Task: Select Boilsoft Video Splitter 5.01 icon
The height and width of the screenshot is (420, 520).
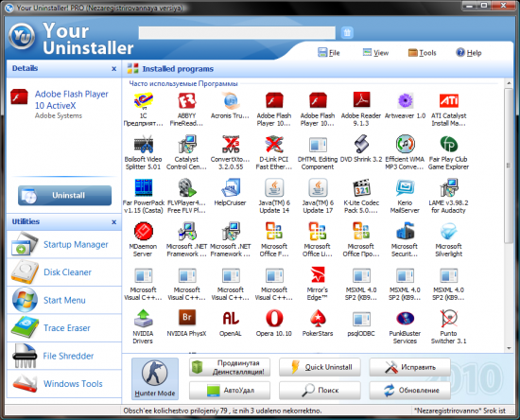Action: click(x=144, y=145)
